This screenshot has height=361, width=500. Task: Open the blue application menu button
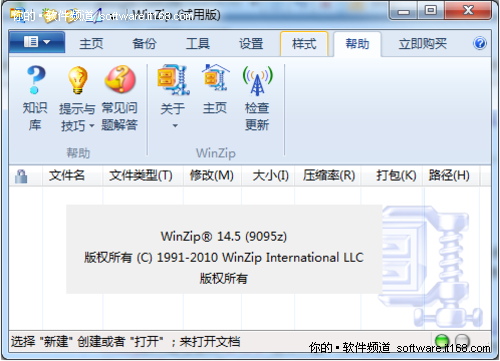tap(37, 42)
